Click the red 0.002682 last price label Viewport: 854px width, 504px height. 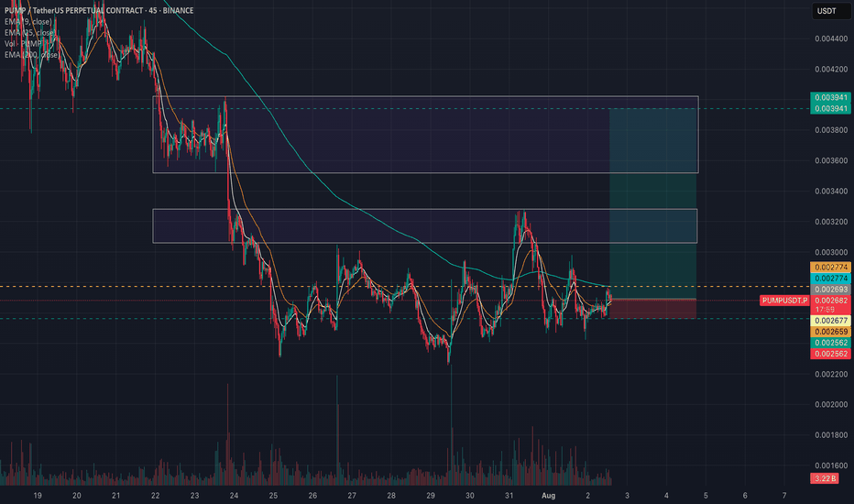tap(830, 301)
